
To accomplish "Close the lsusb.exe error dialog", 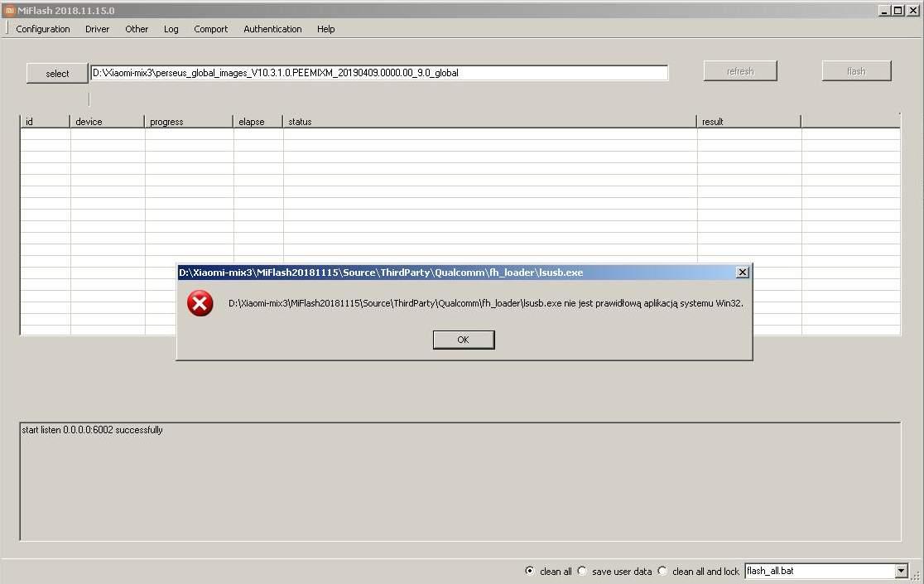I will 742,273.
